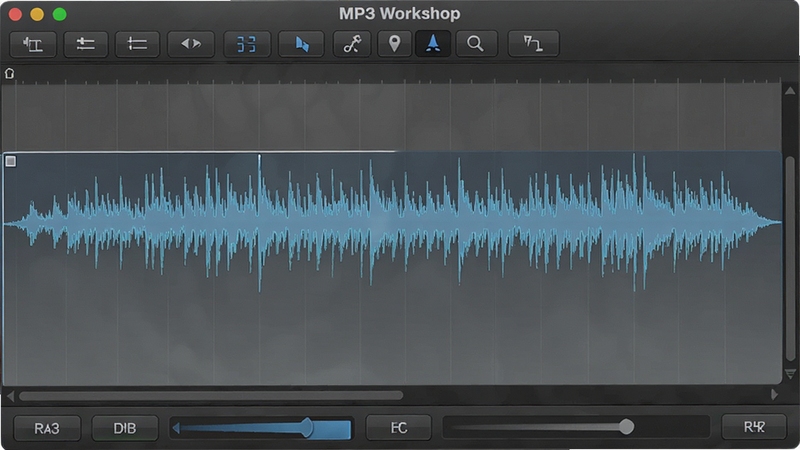The image size is (800, 450).
Task: Choose the curve node editing tool
Action: pyautogui.click(x=352, y=44)
